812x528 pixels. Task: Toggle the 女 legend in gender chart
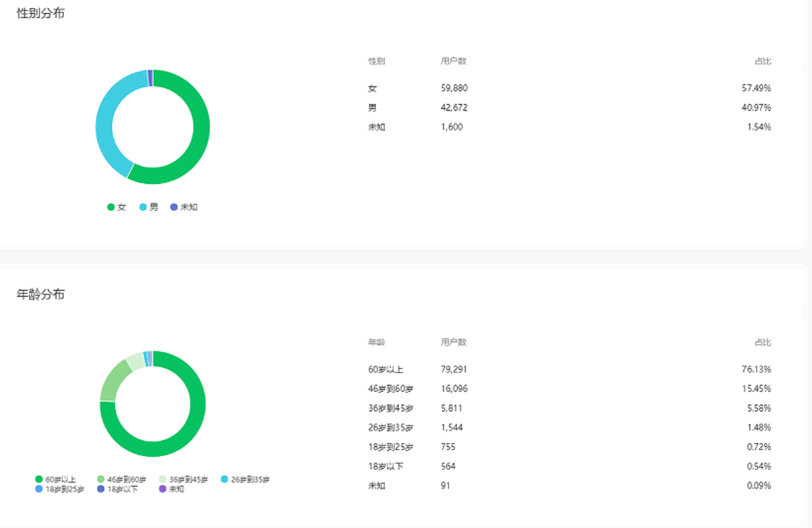pos(117,207)
